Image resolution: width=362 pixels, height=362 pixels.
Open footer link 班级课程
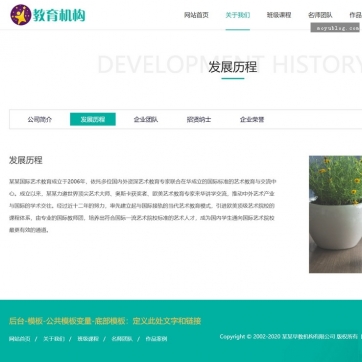pos(88,339)
